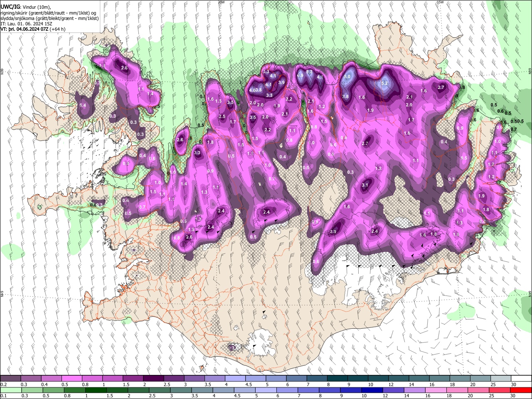Click the '20W' longitude label at top edge

221,2
